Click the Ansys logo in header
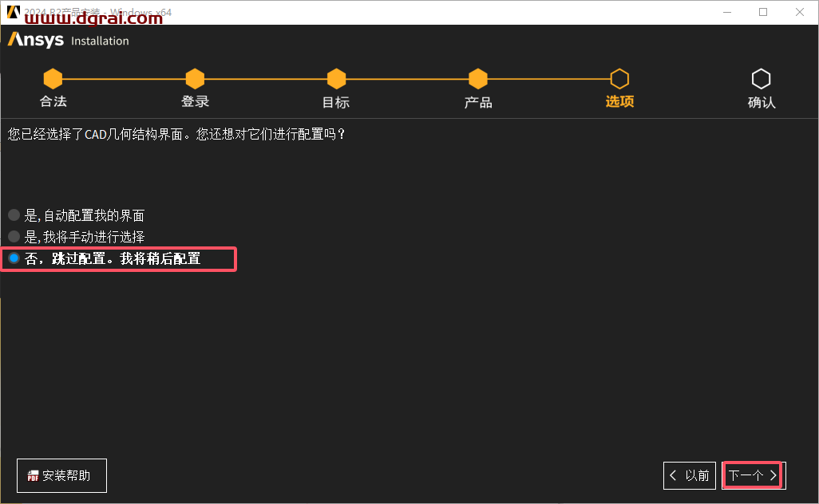819x504 pixels. (35, 40)
